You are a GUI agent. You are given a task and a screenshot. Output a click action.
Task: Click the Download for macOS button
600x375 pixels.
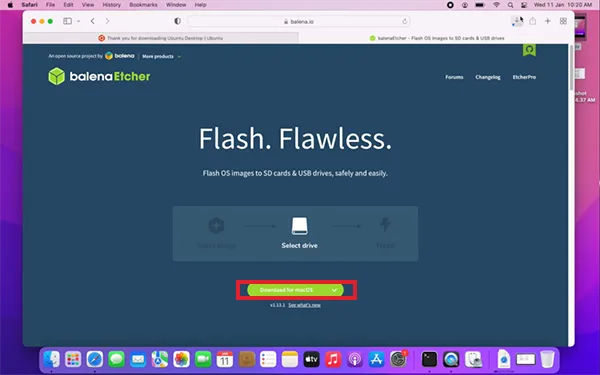[x=295, y=290]
